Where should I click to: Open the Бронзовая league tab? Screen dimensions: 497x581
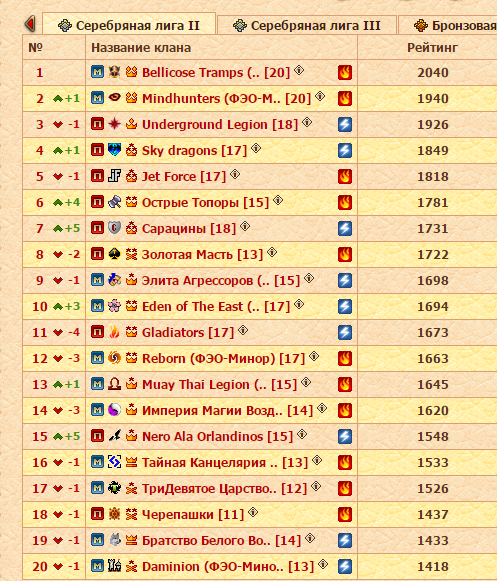pyautogui.click(x=448, y=25)
